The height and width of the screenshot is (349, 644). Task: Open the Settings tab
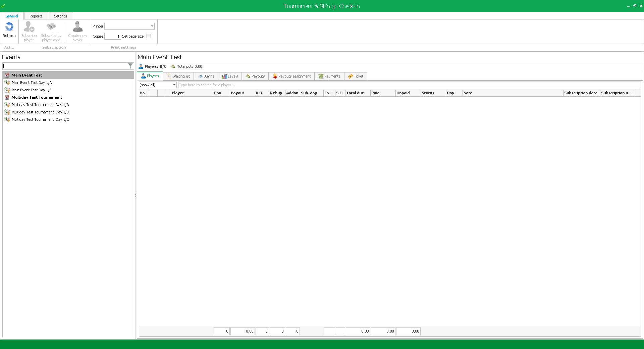pos(60,16)
